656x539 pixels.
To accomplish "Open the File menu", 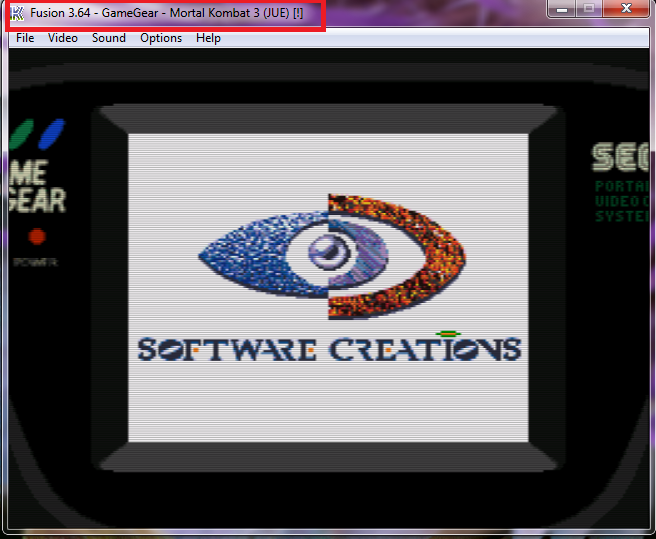I will pyautogui.click(x=25, y=38).
